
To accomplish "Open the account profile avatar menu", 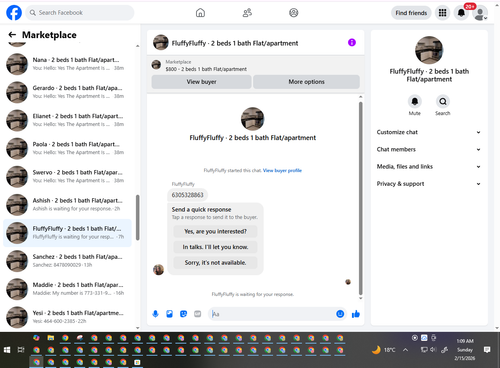I will tap(480, 13).
